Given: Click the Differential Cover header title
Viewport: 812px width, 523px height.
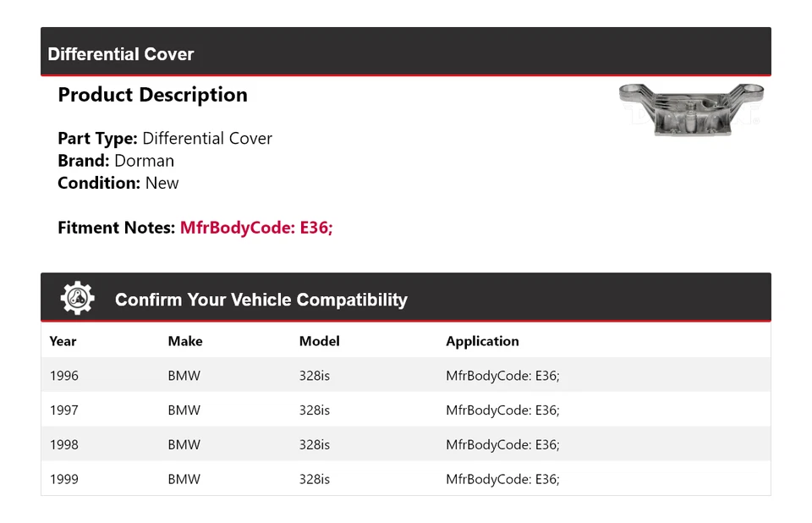Looking at the screenshot, I should 121,54.
